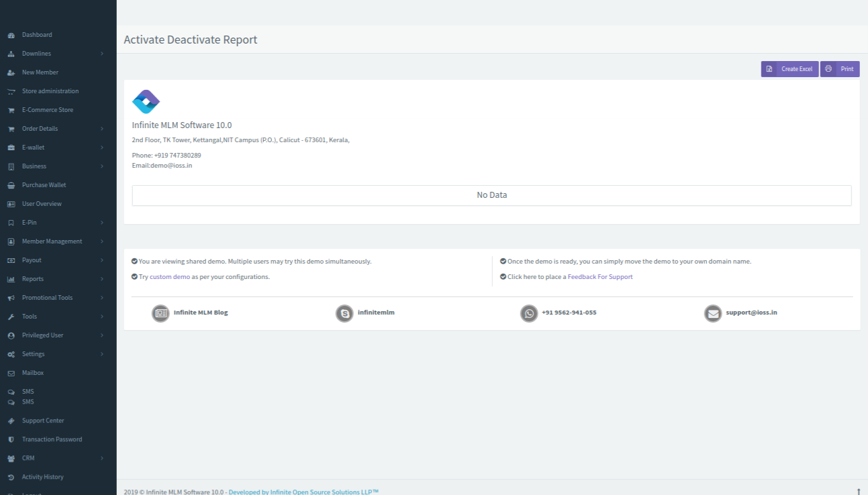Open Transaction Password menu item

[52, 440]
